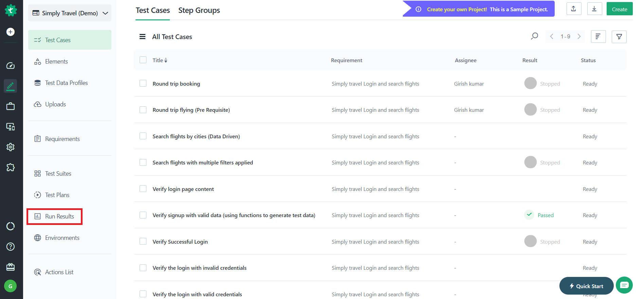Switch to the Test Cases tab
Screen dimensions: 644x299
pyautogui.click(x=153, y=11)
